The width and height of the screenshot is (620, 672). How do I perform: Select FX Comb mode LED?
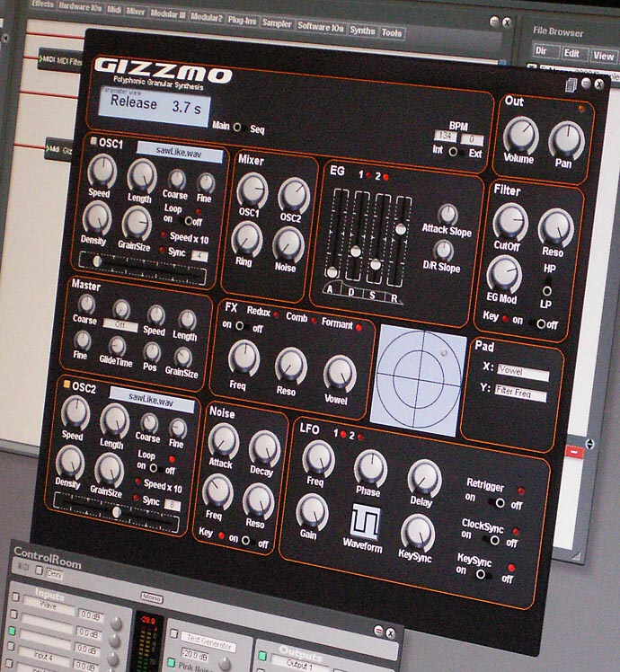(314, 321)
